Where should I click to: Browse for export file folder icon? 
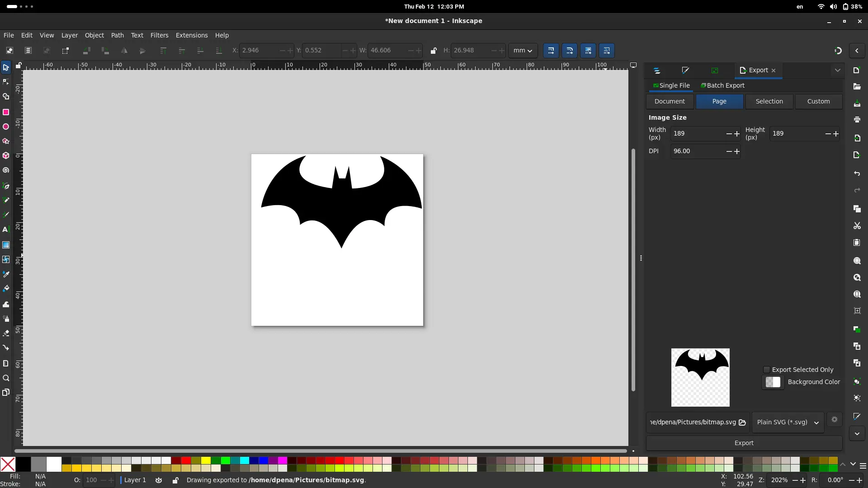pos(742,422)
